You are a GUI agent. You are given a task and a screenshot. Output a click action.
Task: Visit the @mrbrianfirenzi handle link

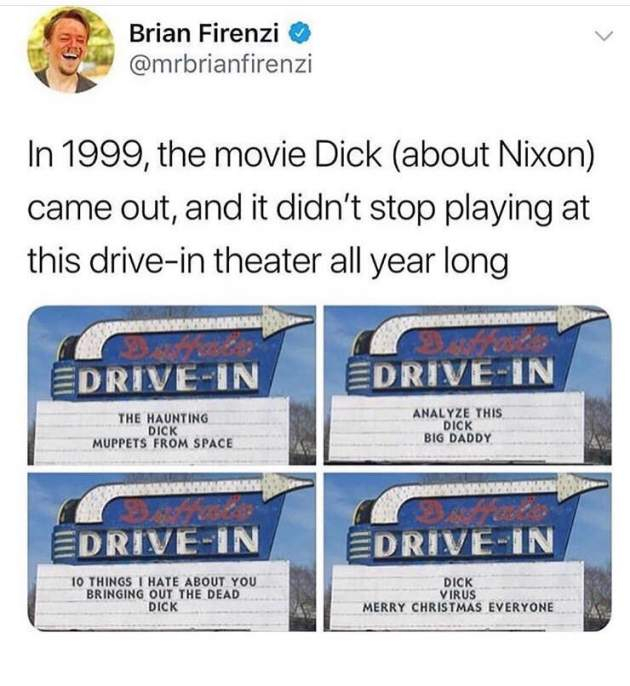pos(220,65)
